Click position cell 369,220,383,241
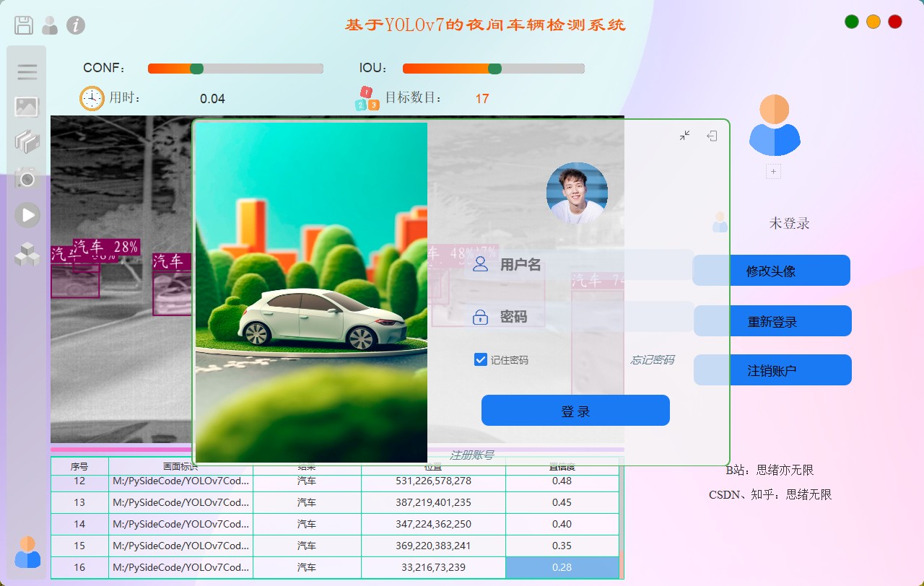Image resolution: width=924 pixels, height=586 pixels. point(433,546)
